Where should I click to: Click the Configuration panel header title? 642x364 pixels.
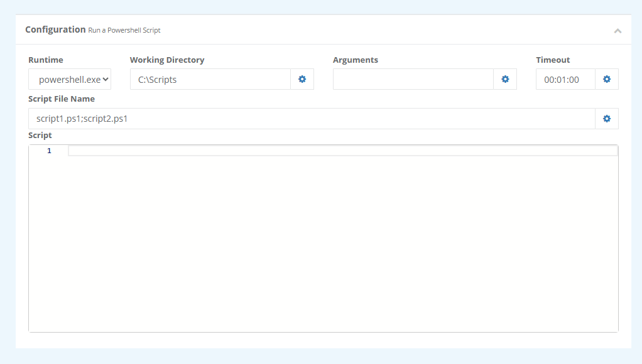pos(55,29)
